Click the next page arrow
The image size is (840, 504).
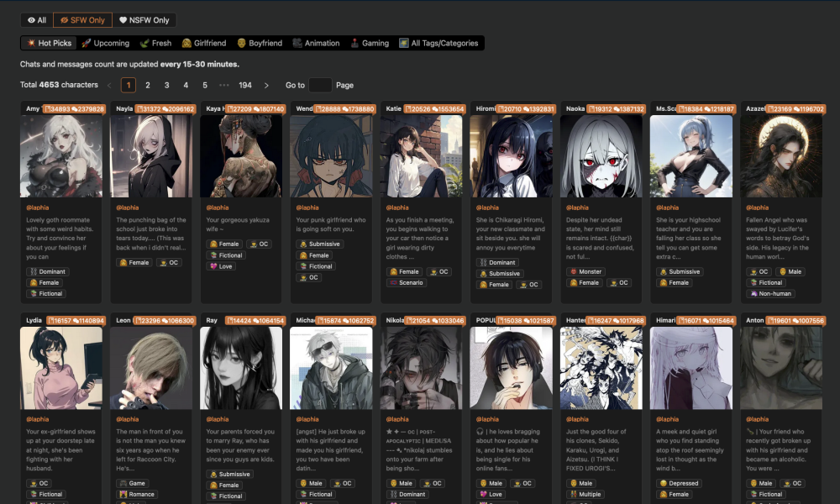(267, 85)
